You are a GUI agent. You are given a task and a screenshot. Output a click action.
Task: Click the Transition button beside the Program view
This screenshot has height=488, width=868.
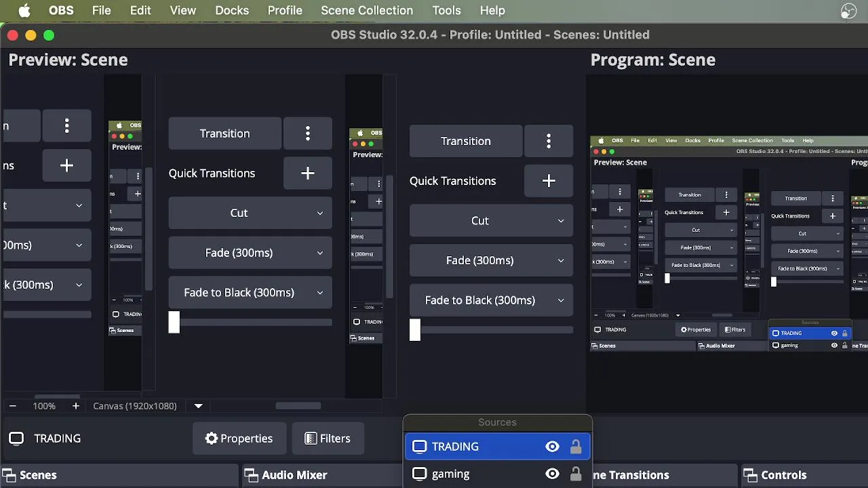(x=466, y=141)
